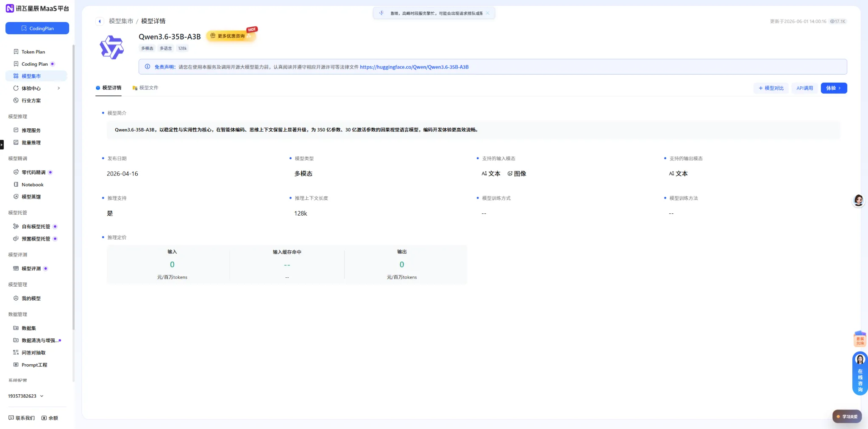Click the 模型对比 button
Screen dimensions: 868x429
coord(771,88)
